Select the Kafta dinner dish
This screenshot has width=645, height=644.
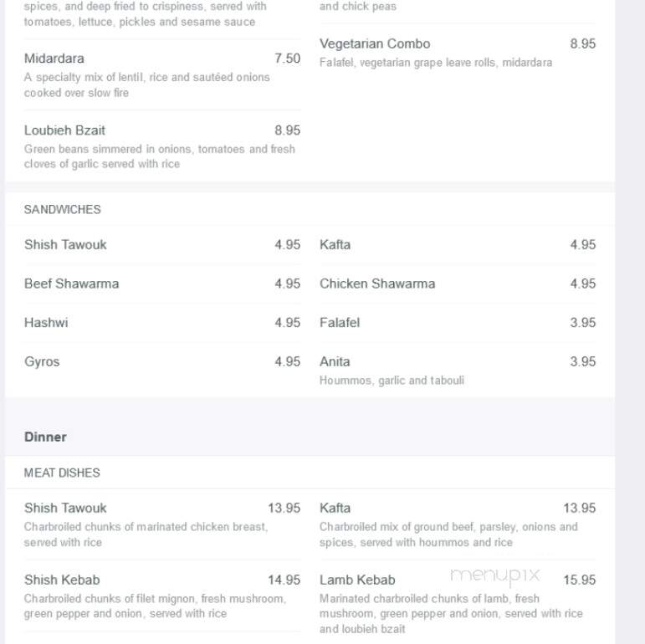pyautogui.click(x=458, y=524)
